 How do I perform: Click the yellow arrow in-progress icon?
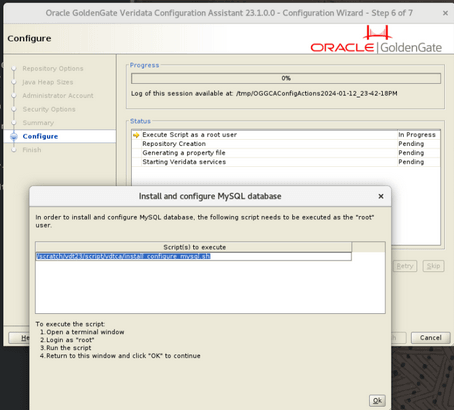coord(136,135)
